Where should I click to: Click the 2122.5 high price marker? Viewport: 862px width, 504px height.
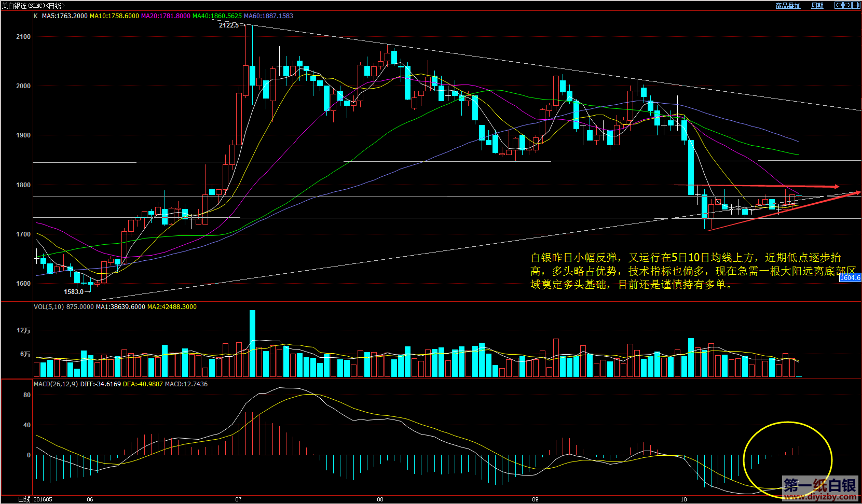point(228,25)
